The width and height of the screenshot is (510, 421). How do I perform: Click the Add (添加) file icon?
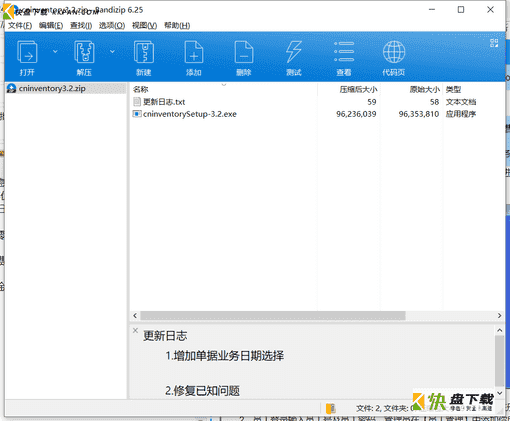pyautogui.click(x=194, y=52)
